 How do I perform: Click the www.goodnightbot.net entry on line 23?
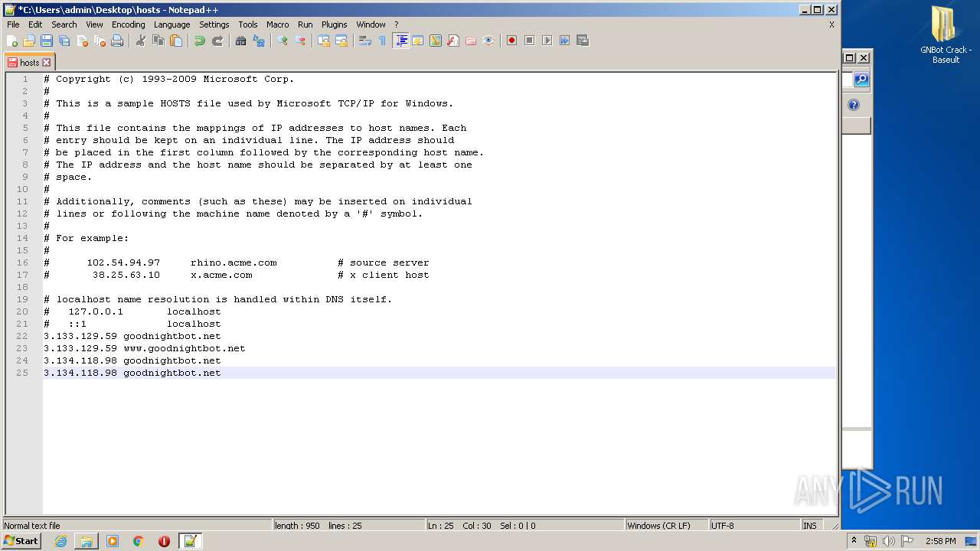coord(185,348)
